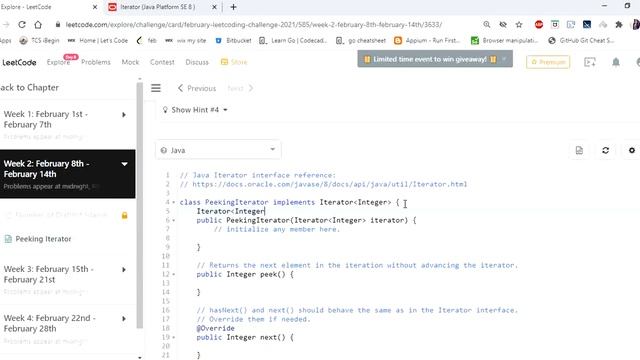Go to the Previous problem
Image resolution: width=640 pixels, height=360 pixels.
click(197, 88)
